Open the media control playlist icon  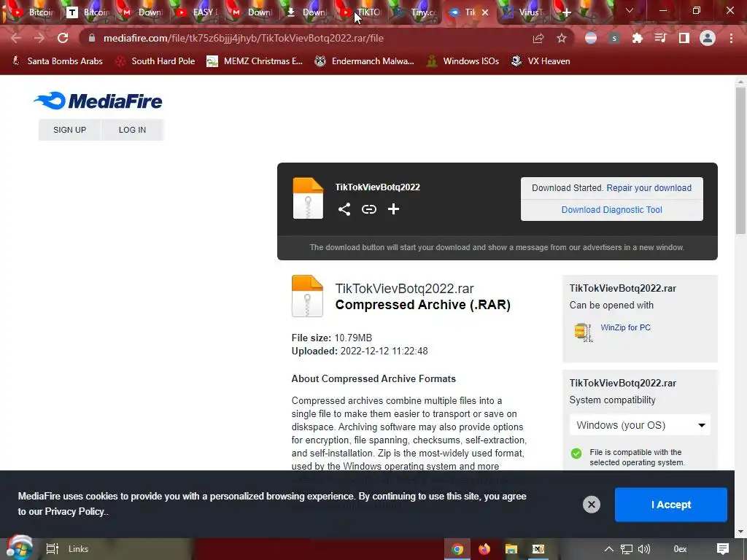(660, 38)
